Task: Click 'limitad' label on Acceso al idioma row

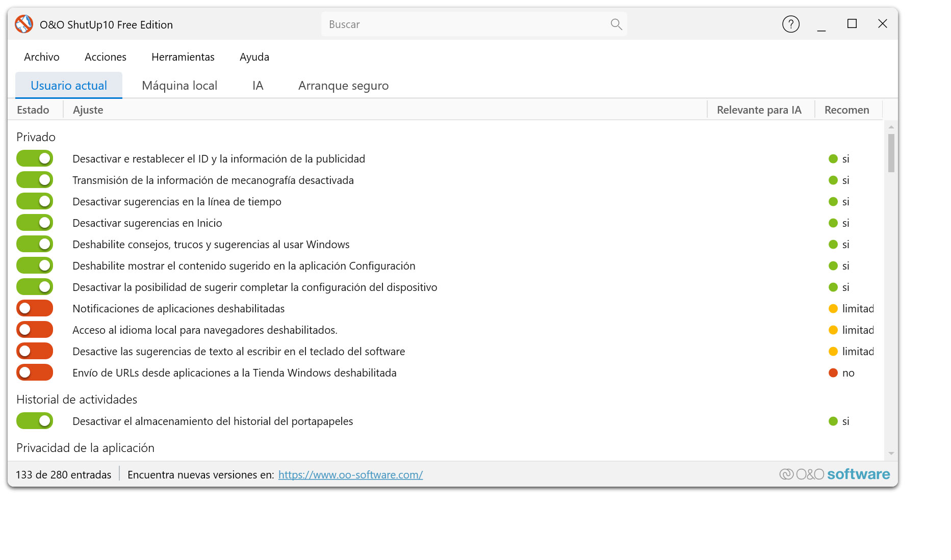Action: point(858,330)
